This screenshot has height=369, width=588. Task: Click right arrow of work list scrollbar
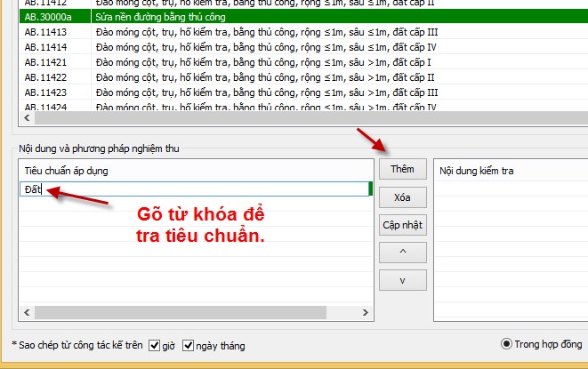coord(581,117)
